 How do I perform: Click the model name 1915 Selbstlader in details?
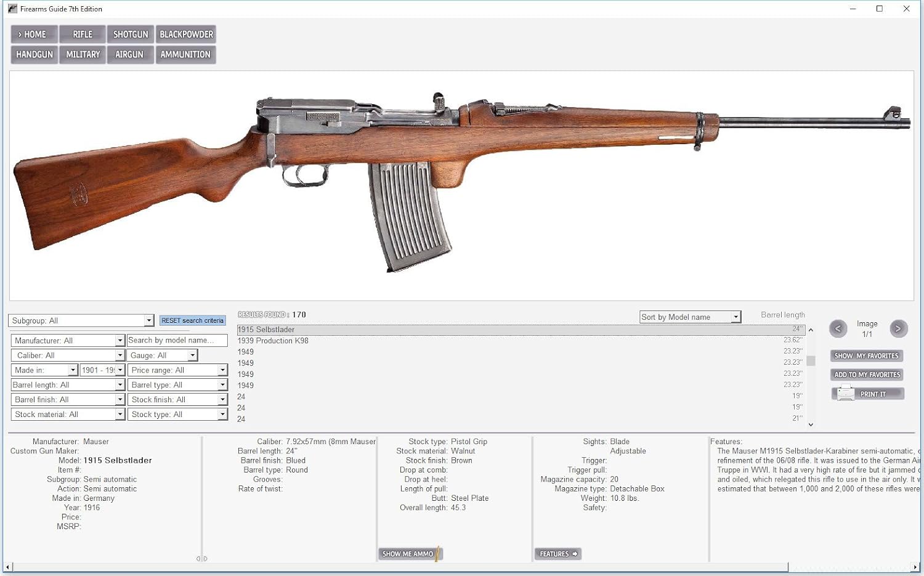[x=118, y=460]
